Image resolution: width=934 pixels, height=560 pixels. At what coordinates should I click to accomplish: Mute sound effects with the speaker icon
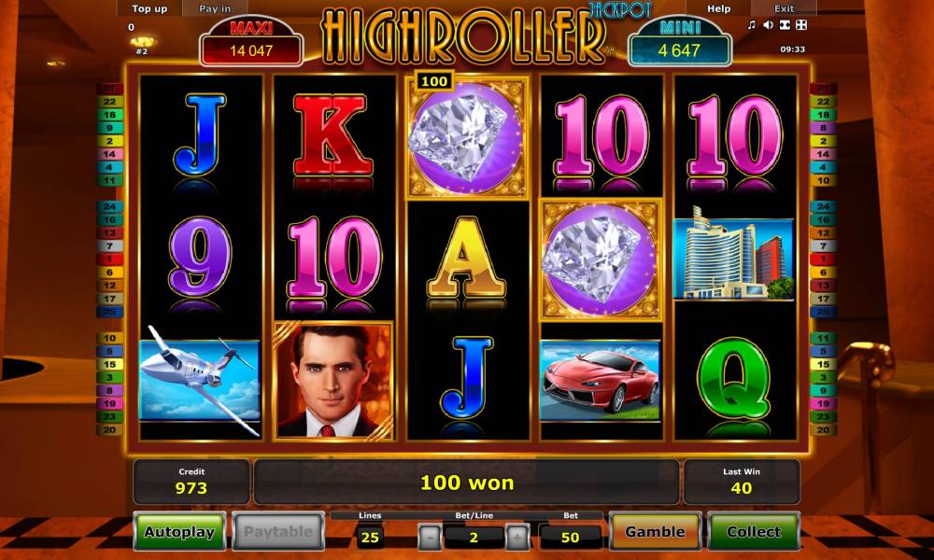[x=769, y=24]
